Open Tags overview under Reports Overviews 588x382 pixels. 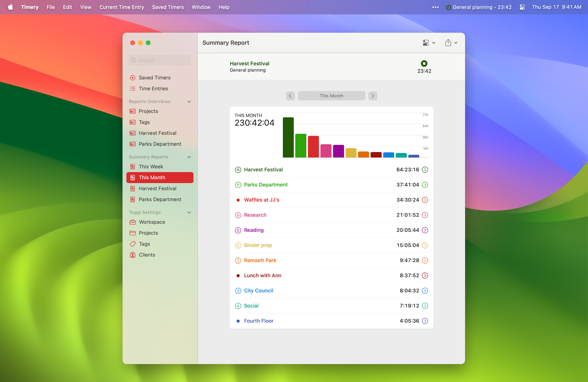pyautogui.click(x=160, y=122)
